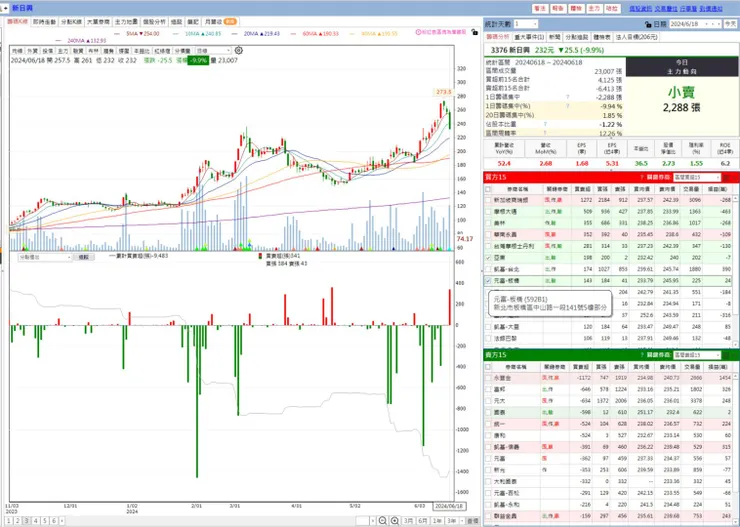Toggle checkbox for 統一 seller row
This screenshot has width=740, height=527.
point(488,424)
